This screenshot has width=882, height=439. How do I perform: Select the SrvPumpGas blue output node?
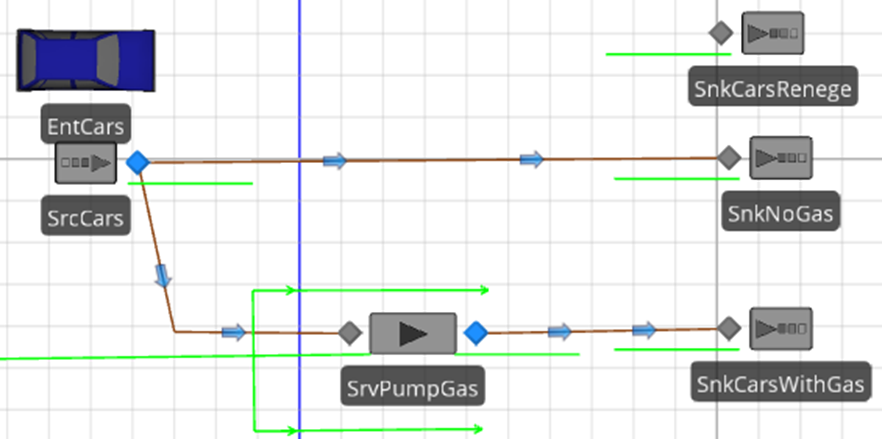[476, 333]
